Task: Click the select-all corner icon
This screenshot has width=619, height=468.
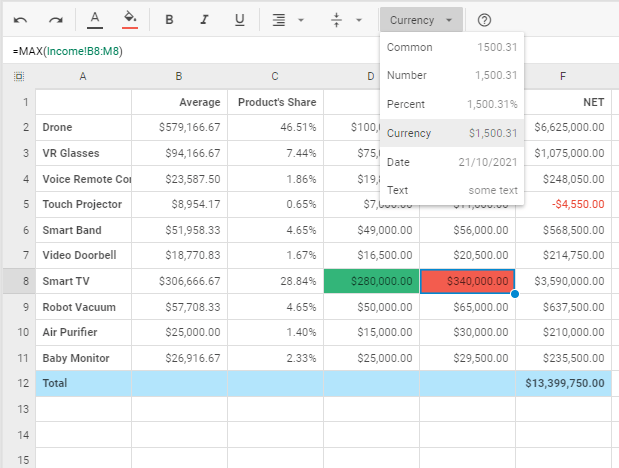Action: click(19, 76)
